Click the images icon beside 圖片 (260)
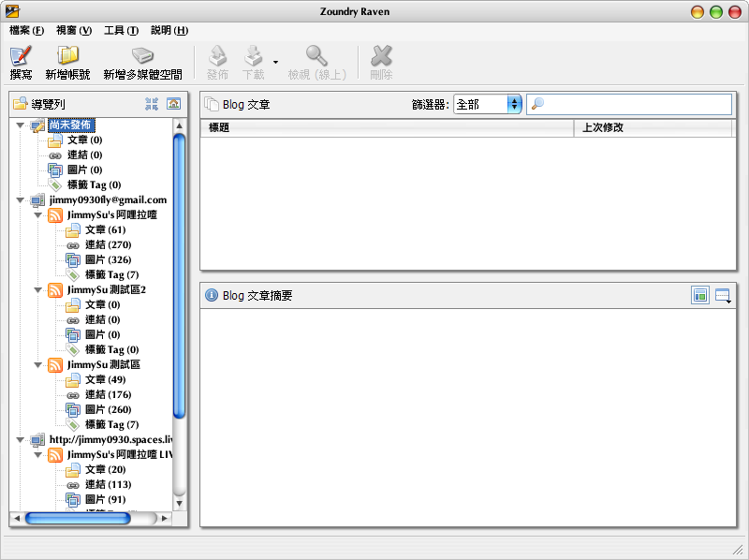 pos(73,410)
